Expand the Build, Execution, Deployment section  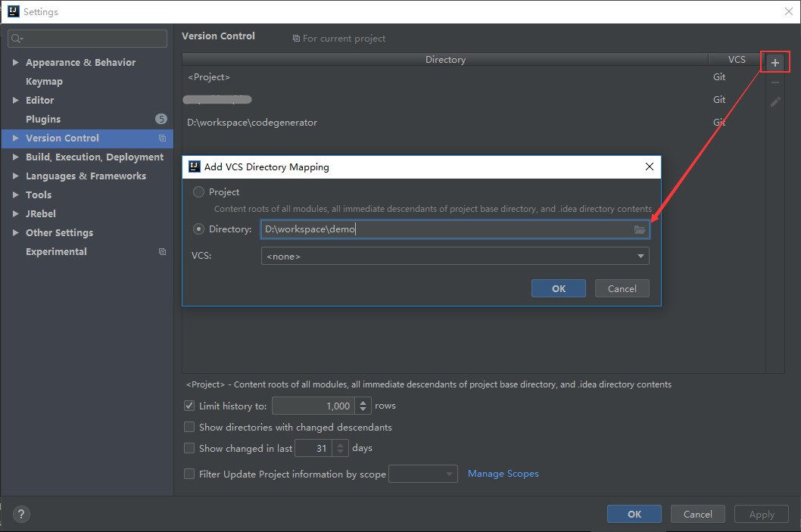[17, 157]
